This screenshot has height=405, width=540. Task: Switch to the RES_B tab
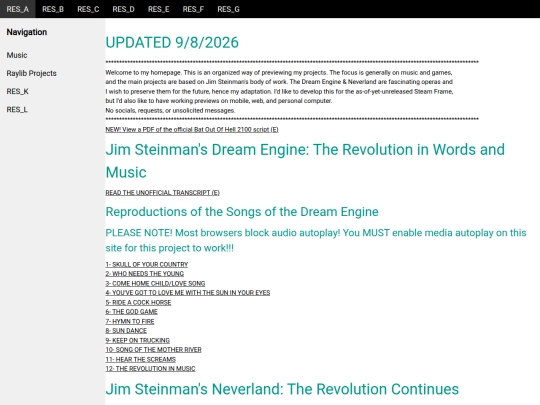[x=53, y=9]
